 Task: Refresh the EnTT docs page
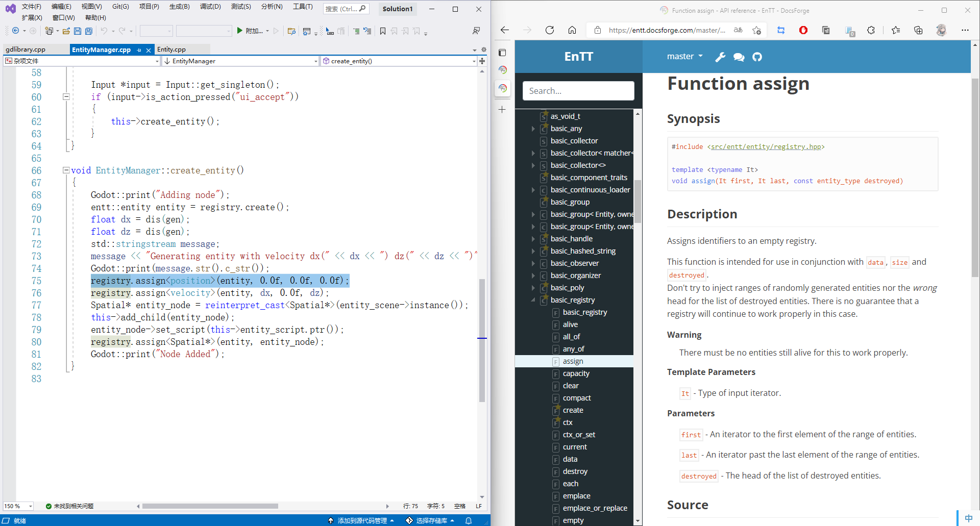(x=550, y=30)
